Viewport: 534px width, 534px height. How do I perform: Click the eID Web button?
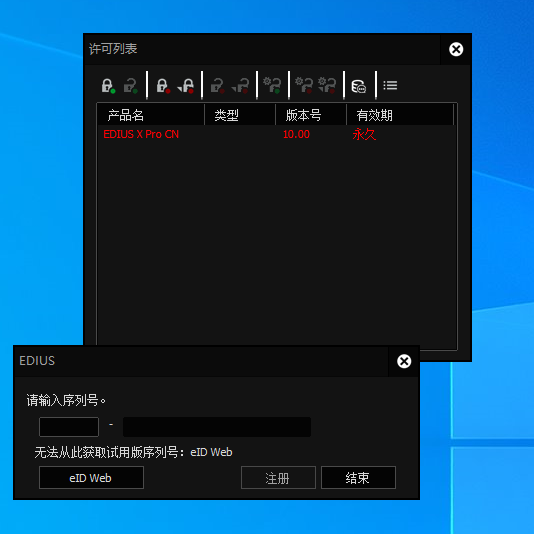click(x=91, y=478)
